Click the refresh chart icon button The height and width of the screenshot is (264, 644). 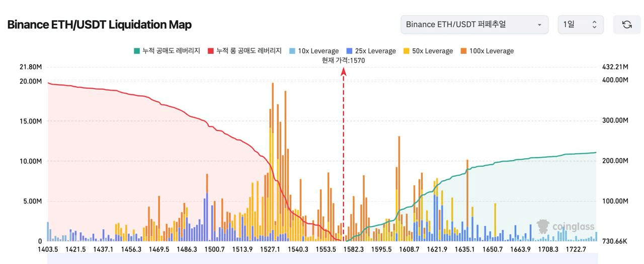626,25
